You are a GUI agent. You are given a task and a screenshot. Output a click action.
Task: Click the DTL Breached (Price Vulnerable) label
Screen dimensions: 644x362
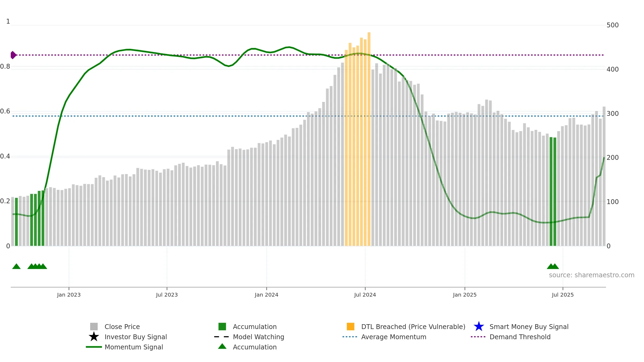coord(413,327)
